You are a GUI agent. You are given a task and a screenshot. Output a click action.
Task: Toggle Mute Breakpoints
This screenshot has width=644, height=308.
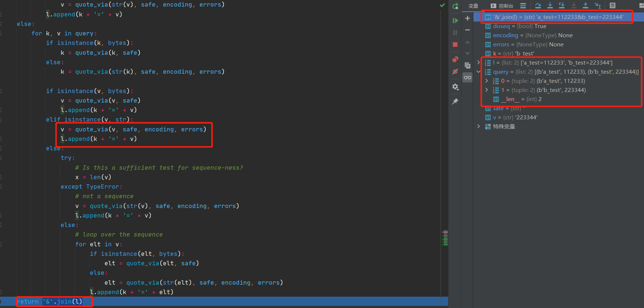(455, 72)
